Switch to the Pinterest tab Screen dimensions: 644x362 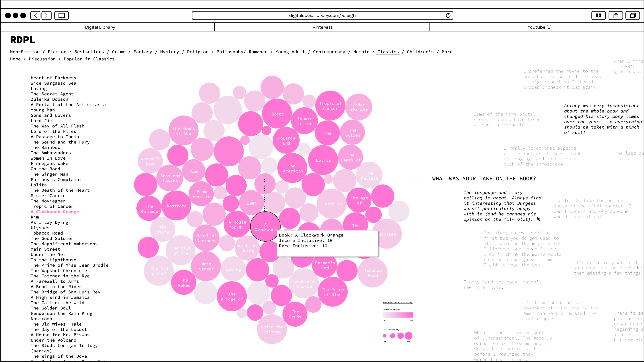(x=322, y=27)
